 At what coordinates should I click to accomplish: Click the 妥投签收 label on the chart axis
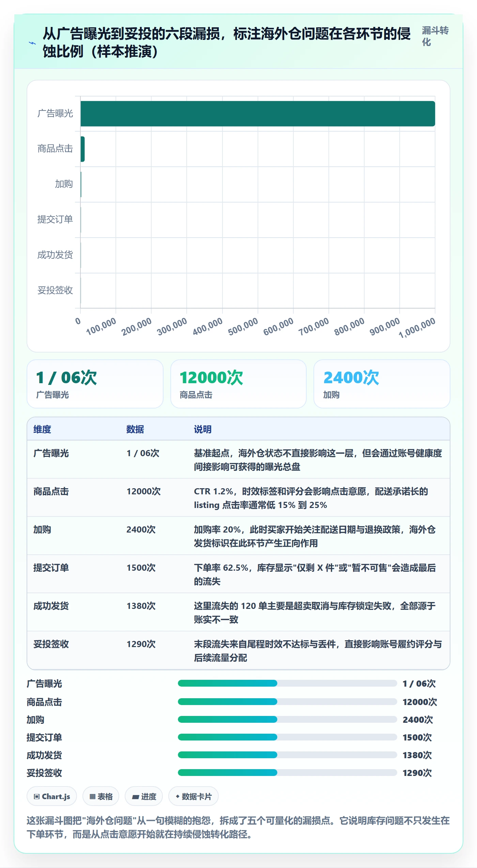pos(55,290)
